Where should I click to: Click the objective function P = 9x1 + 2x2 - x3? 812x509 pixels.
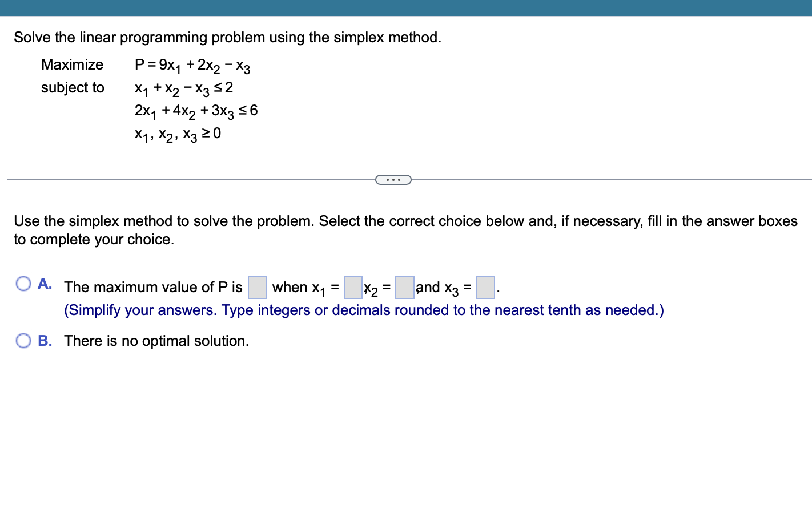[x=192, y=65]
